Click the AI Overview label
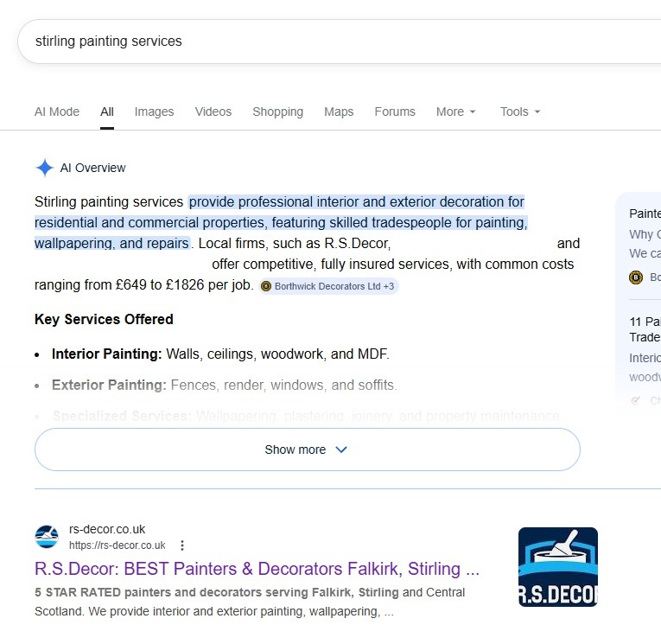The image size is (661, 644). [92, 168]
